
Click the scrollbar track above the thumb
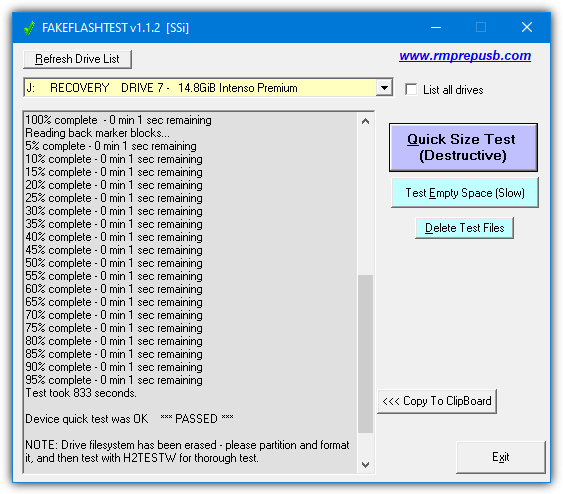pos(366,202)
